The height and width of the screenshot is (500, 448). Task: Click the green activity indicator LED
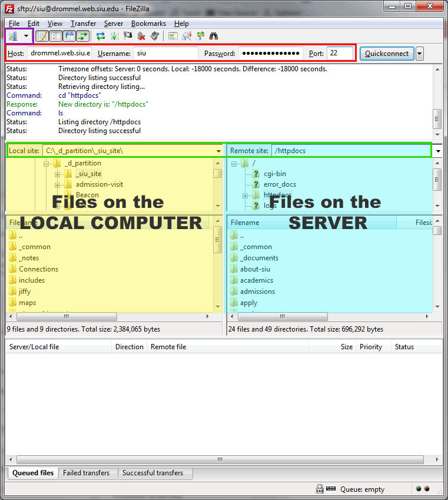[419, 489]
